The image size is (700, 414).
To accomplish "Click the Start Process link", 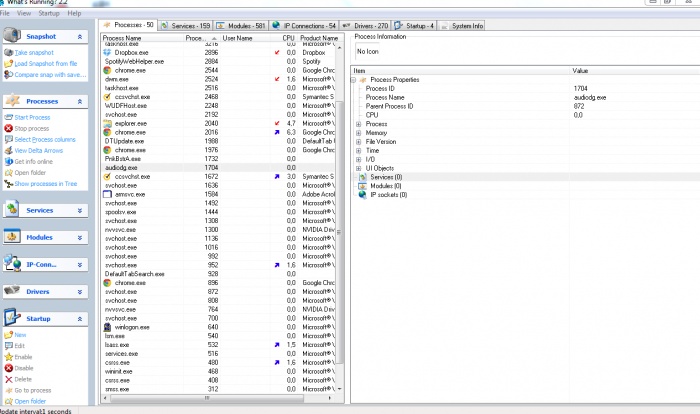I will [32, 117].
